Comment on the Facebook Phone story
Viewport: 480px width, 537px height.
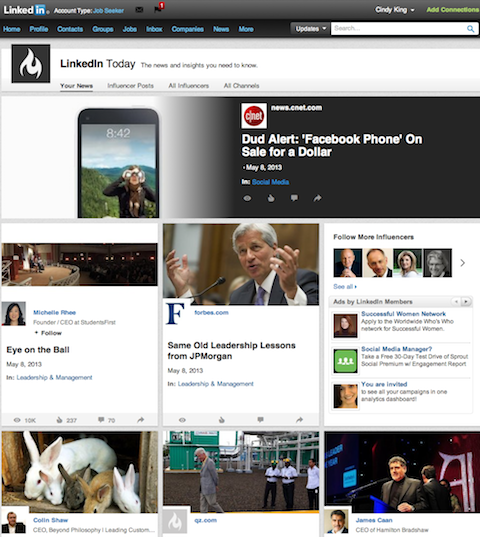coord(294,198)
